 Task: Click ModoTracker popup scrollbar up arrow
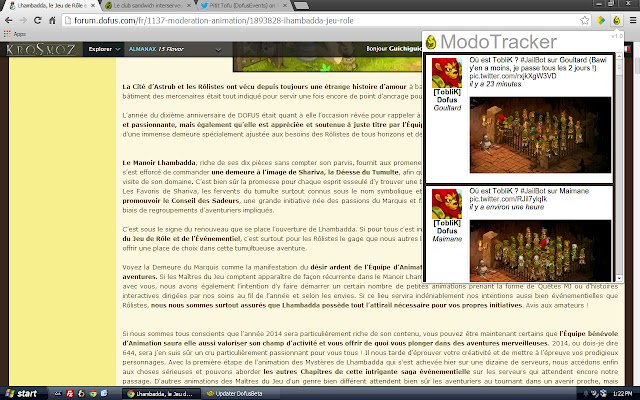pyautogui.click(x=619, y=56)
